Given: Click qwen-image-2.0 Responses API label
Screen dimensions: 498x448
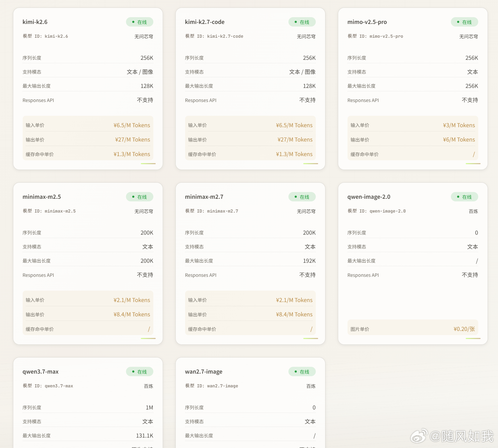Looking at the screenshot, I should [x=363, y=275].
